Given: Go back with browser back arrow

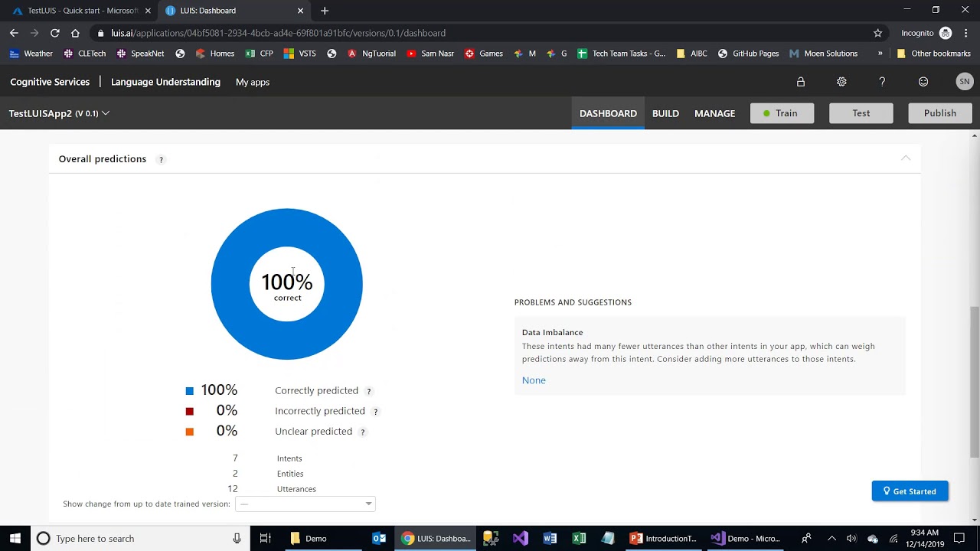Looking at the screenshot, I should [14, 33].
